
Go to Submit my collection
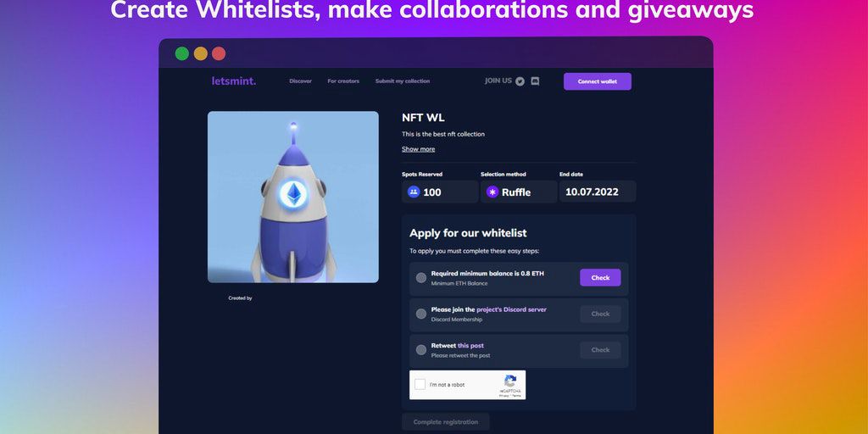[x=403, y=81]
